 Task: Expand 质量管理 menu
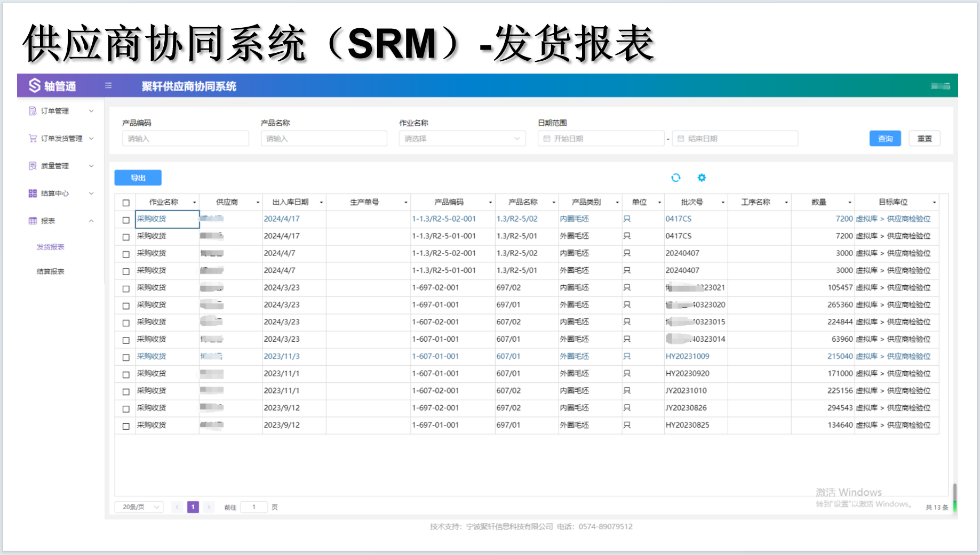(91, 166)
